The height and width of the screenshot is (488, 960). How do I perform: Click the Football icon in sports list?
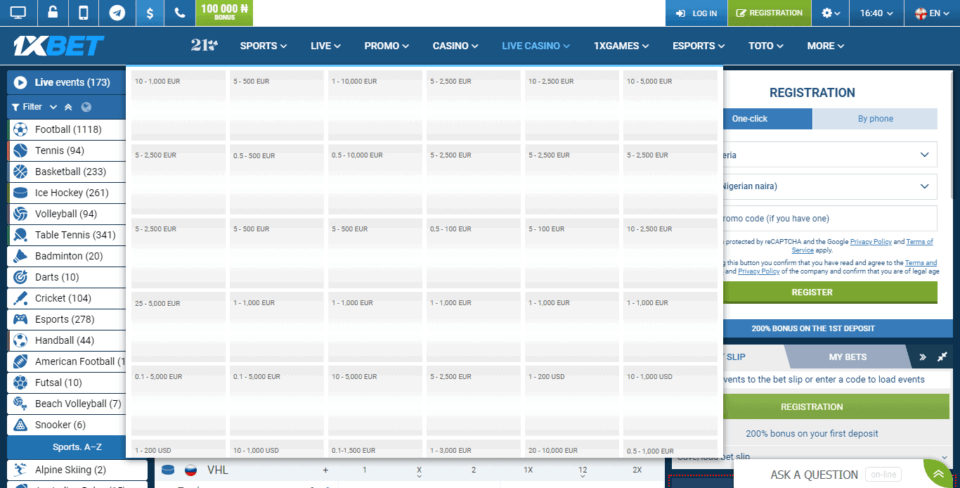tap(20, 129)
